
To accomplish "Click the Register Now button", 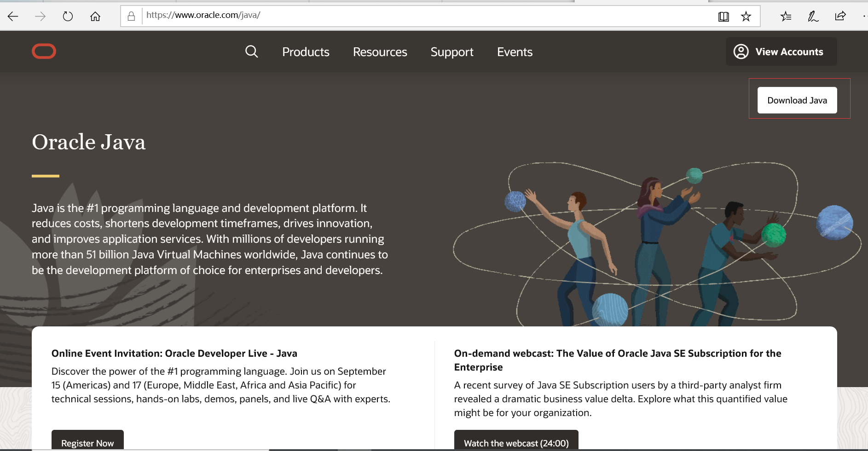I will click(87, 440).
